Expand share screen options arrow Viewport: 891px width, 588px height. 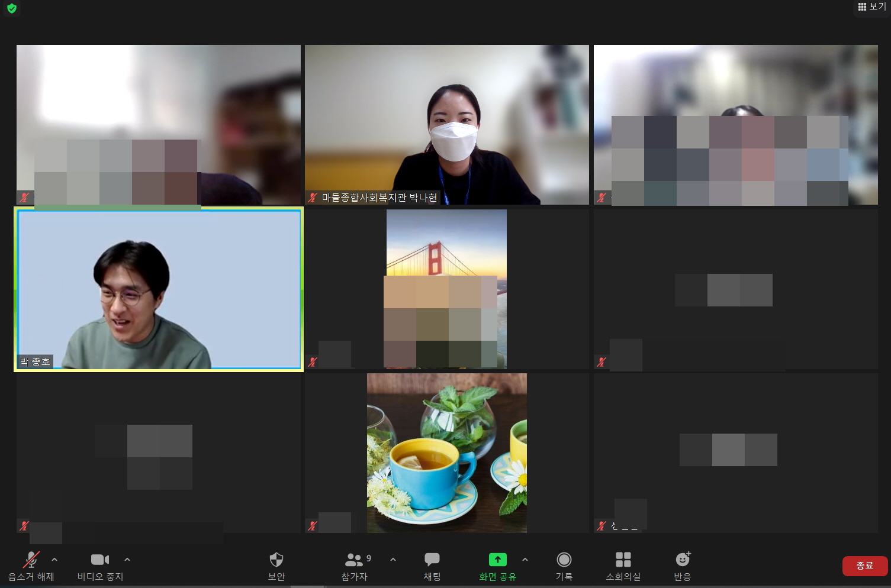click(x=525, y=559)
